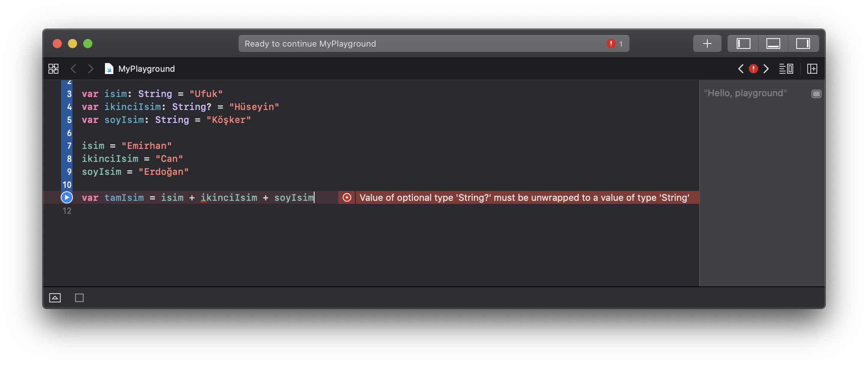
Task: Click the Ready to continue MyPlayground status
Action: coord(310,44)
